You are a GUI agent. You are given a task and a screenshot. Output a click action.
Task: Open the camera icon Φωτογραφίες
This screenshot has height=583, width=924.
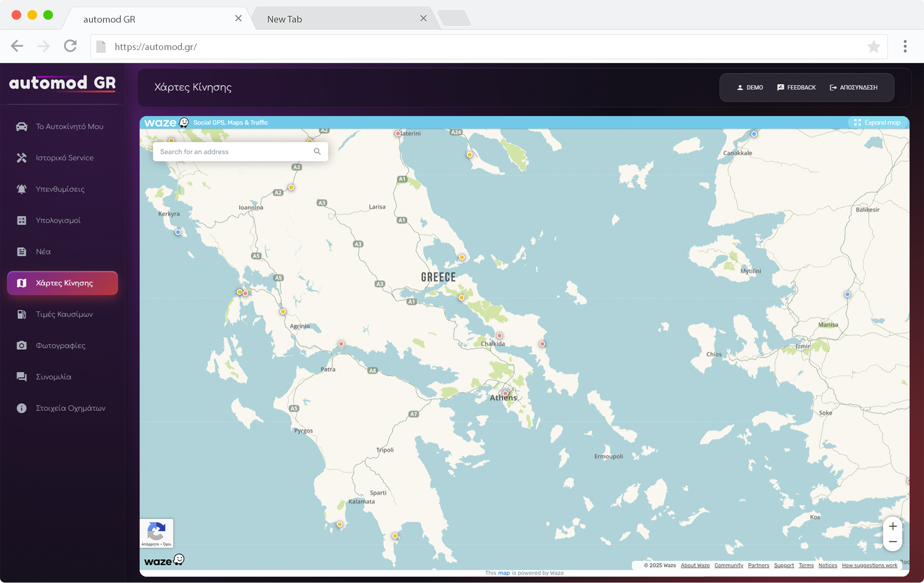click(22, 346)
